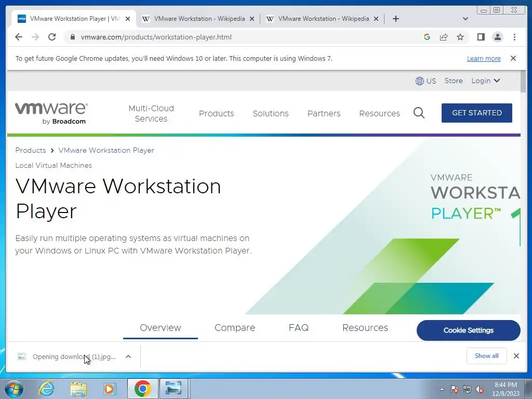Click the forward navigation arrow
This screenshot has height=399, width=532.
35,37
